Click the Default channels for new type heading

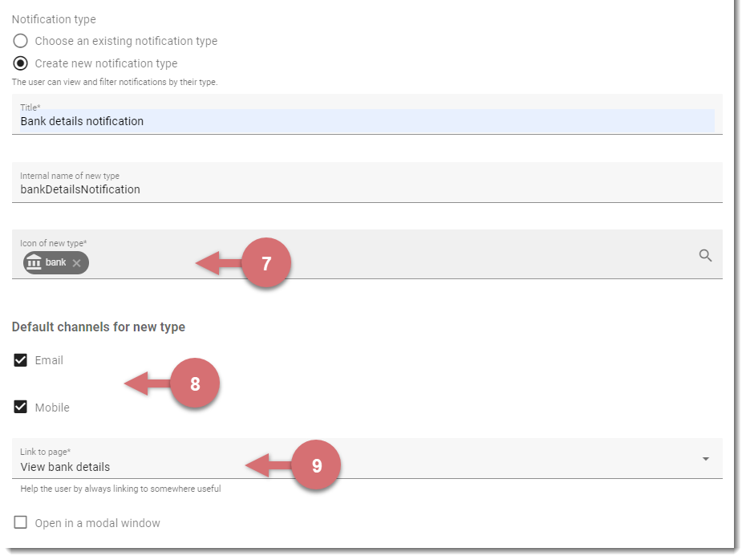(99, 327)
